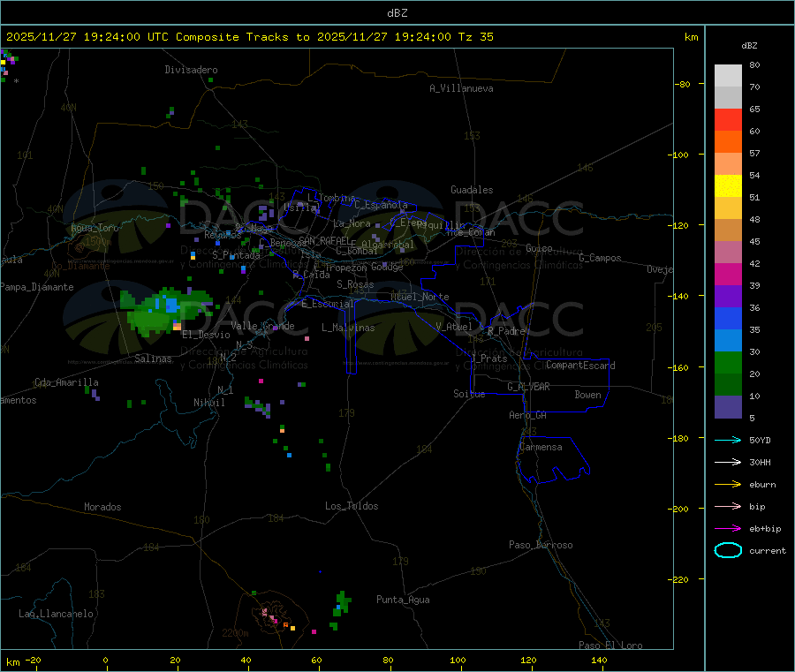Click the Punta_Agua place label
This screenshot has height=672, width=795.
403,600
